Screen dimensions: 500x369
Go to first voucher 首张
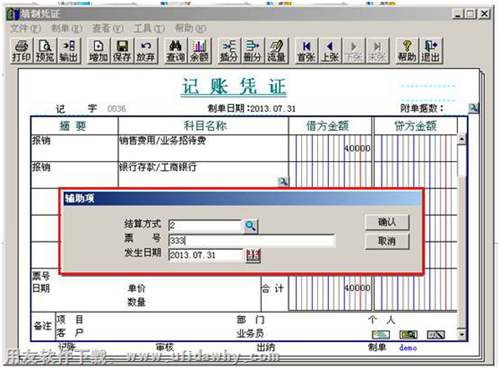click(x=306, y=51)
